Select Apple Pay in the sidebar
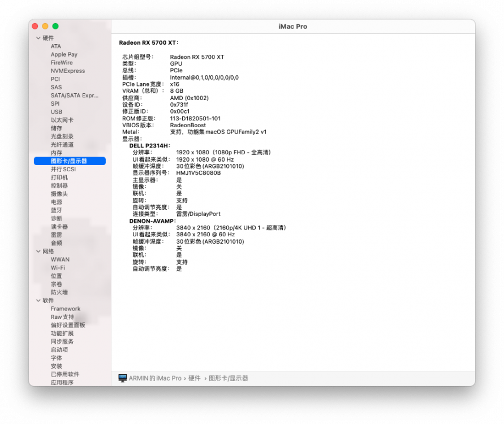504x424 pixels. [64, 54]
